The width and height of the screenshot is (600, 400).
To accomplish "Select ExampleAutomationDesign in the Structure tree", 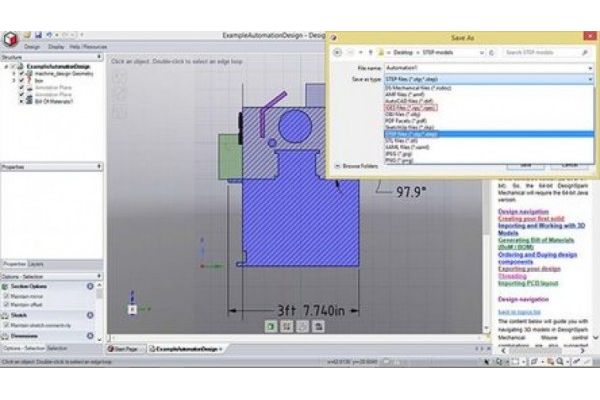I will click(58, 67).
